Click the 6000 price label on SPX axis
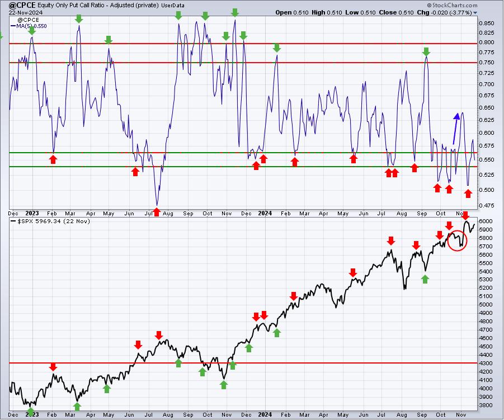This screenshot has width=504, height=420. (486, 221)
